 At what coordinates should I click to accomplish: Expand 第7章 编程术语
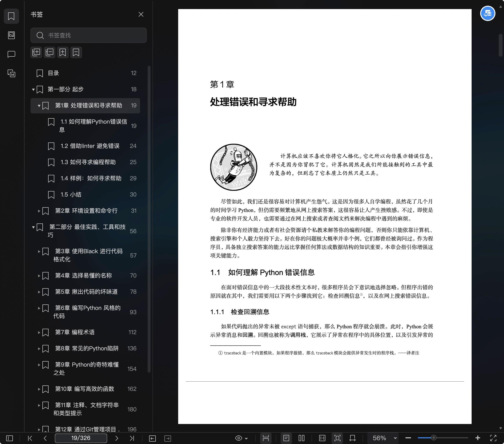[39, 332]
